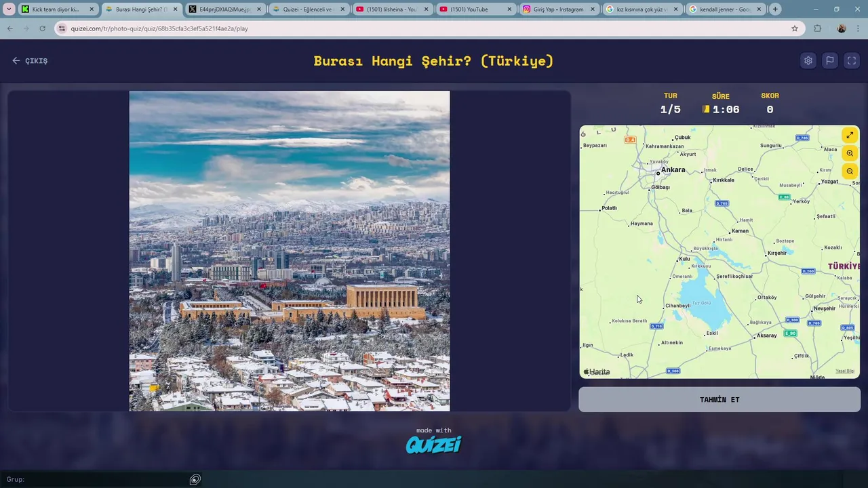Close the (1501) YouTube tab
Viewport: 868px width, 488px height.
[509, 9]
